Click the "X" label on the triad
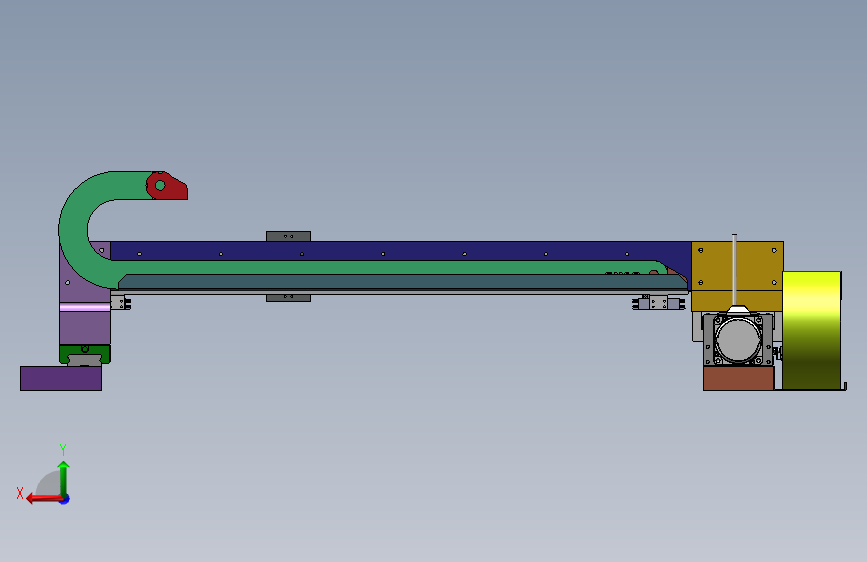The image size is (867, 562). 20,493
